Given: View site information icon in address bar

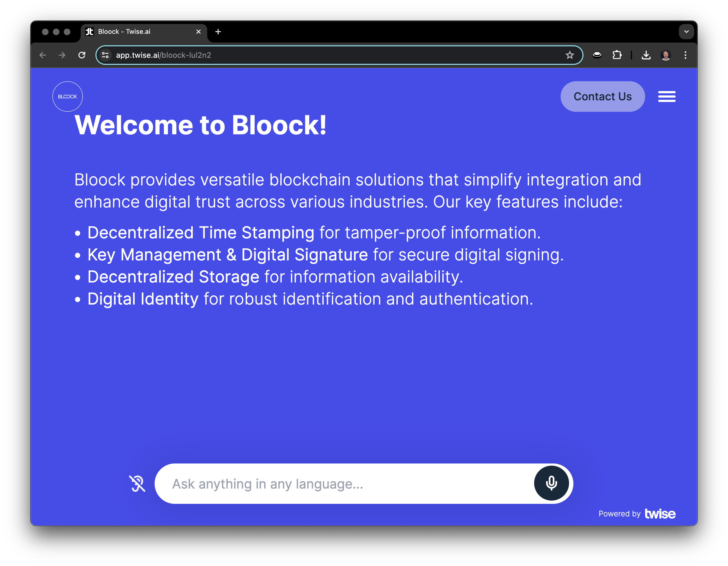Looking at the screenshot, I should pos(105,55).
